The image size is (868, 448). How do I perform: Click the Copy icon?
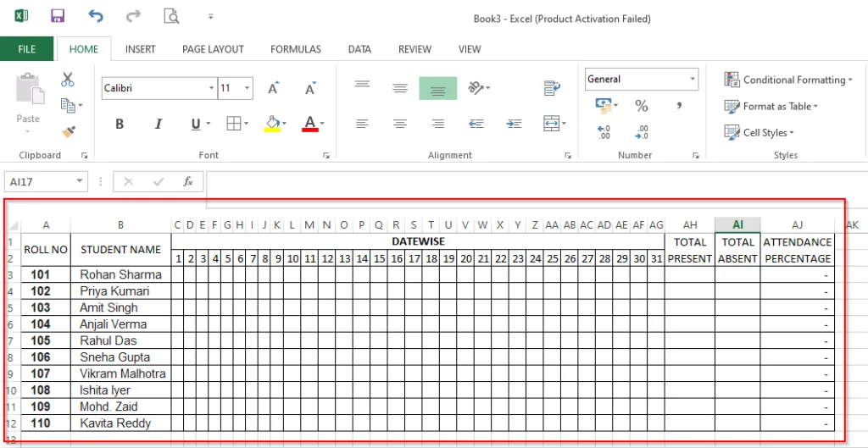[68, 104]
